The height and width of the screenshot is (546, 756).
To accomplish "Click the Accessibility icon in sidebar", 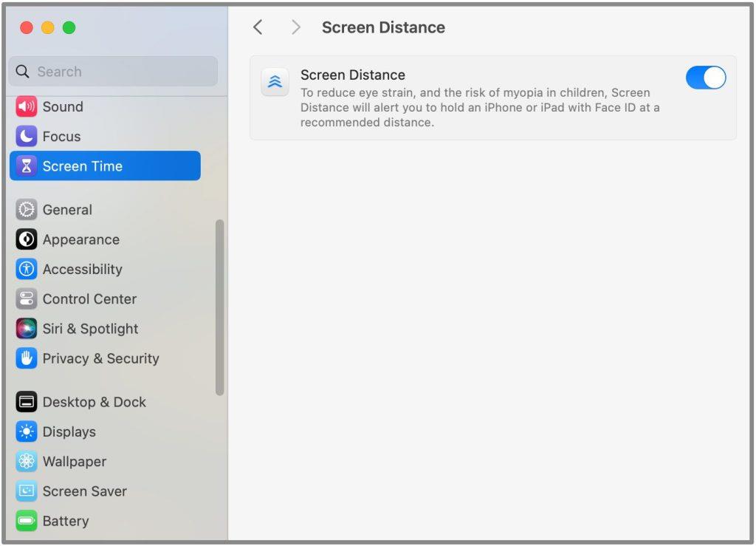I will pyautogui.click(x=26, y=269).
